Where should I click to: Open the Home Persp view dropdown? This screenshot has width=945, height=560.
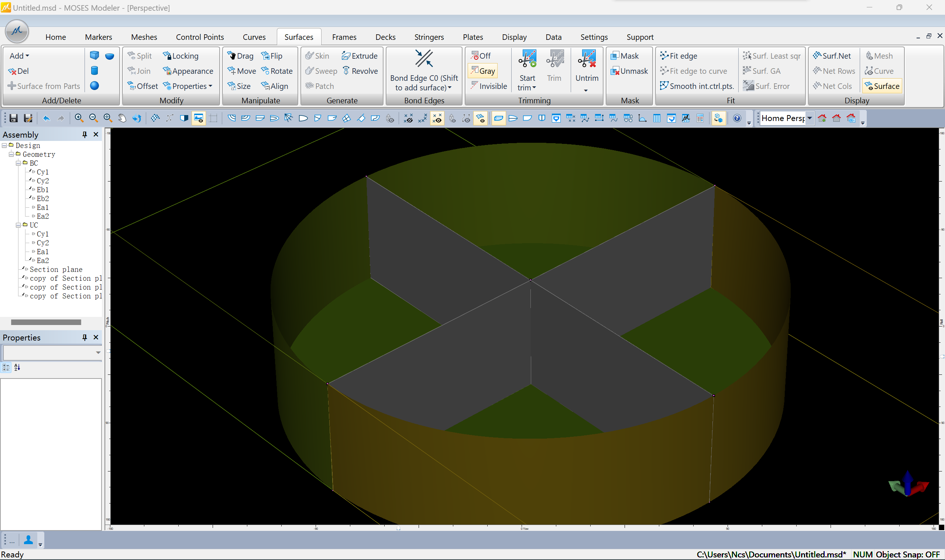point(810,118)
